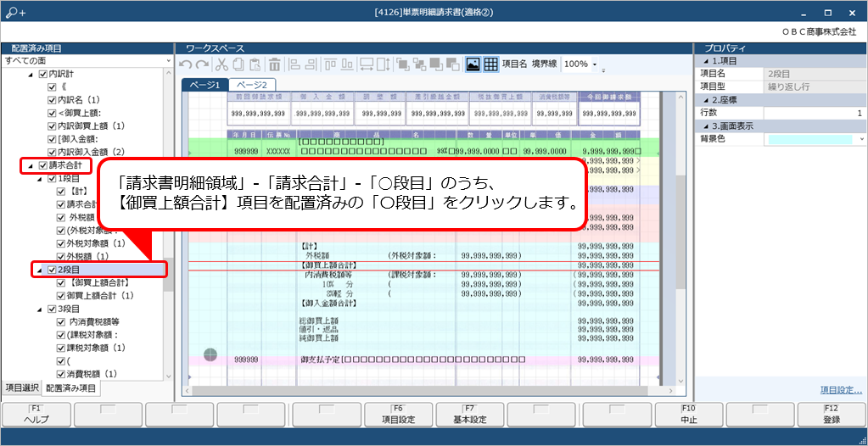Toggle 項目名 display in the toolbar
The image size is (868, 446).
point(515,64)
